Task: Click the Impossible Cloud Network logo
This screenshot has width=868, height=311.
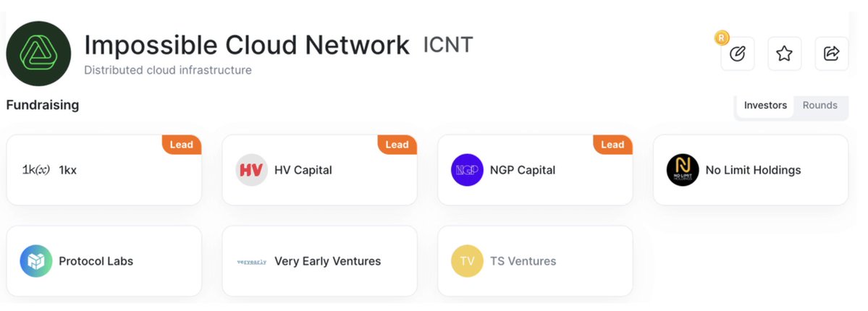Action: (x=39, y=54)
